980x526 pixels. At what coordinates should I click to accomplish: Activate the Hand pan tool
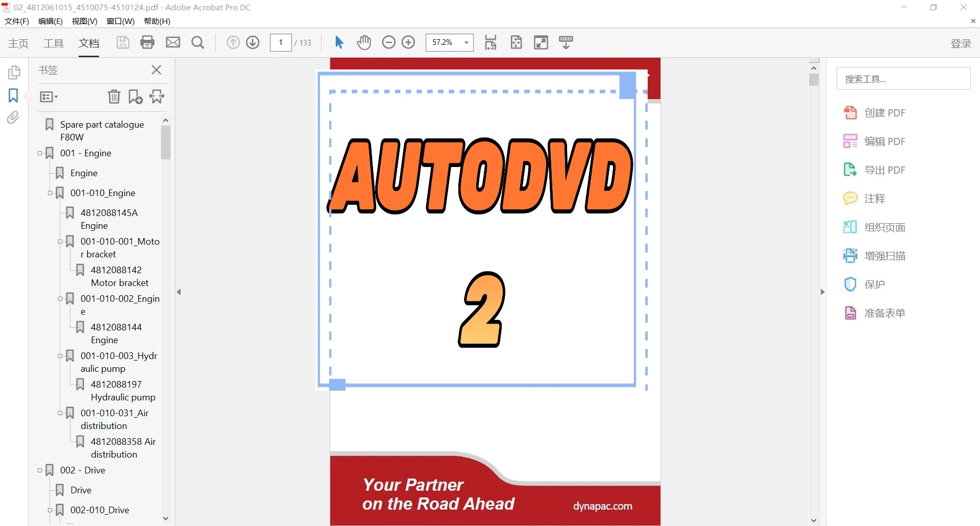click(364, 42)
